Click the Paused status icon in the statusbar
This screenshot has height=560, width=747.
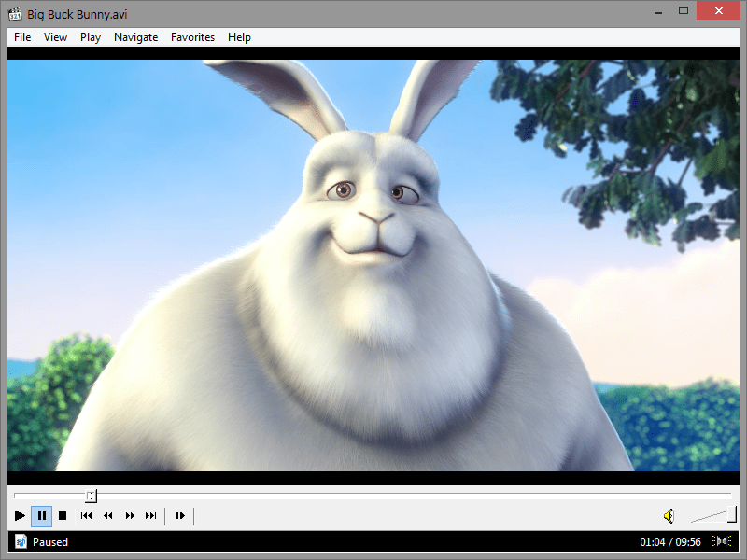click(21, 541)
